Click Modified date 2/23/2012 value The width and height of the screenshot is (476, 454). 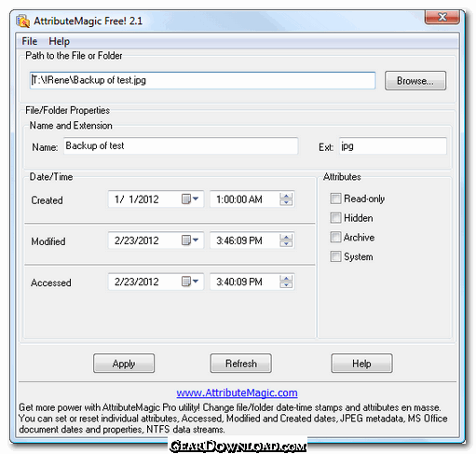(x=137, y=241)
